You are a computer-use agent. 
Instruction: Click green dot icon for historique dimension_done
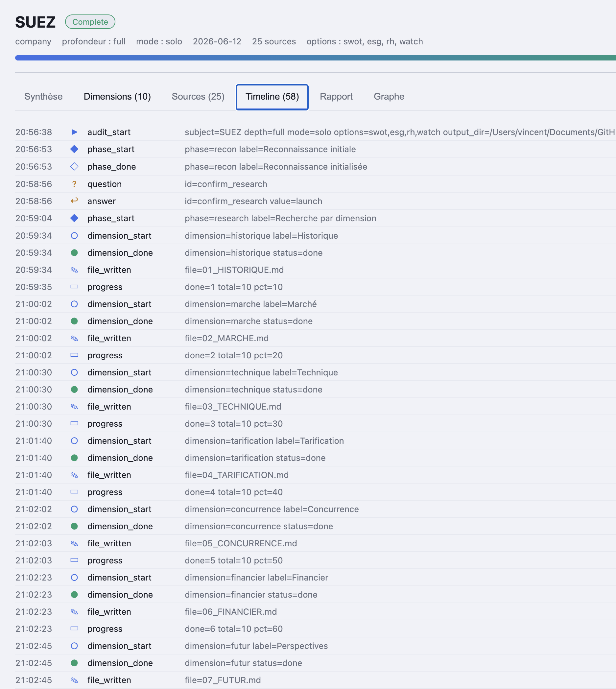tap(75, 253)
